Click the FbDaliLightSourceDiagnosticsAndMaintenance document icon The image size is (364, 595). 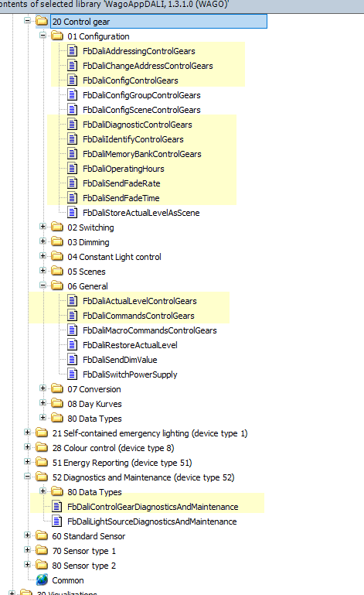tap(57, 521)
